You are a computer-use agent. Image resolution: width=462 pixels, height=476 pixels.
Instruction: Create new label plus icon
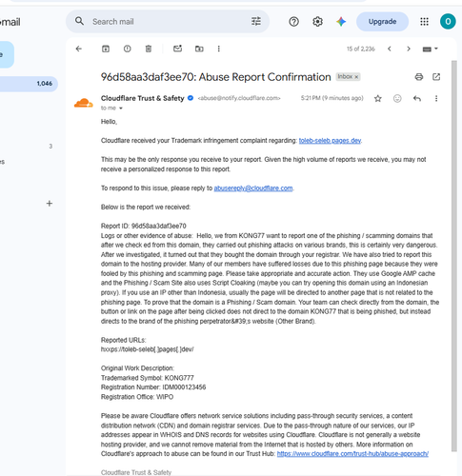click(x=50, y=204)
